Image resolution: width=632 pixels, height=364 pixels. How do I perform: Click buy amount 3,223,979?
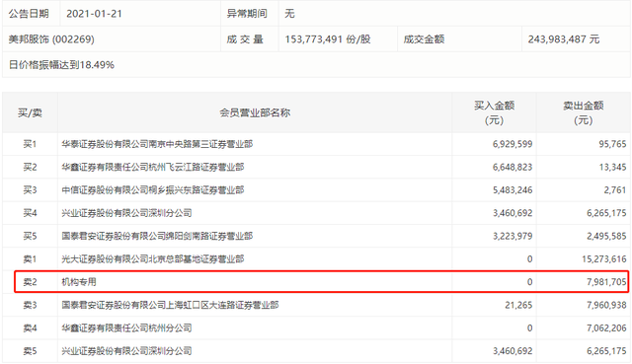pyautogui.click(x=513, y=236)
